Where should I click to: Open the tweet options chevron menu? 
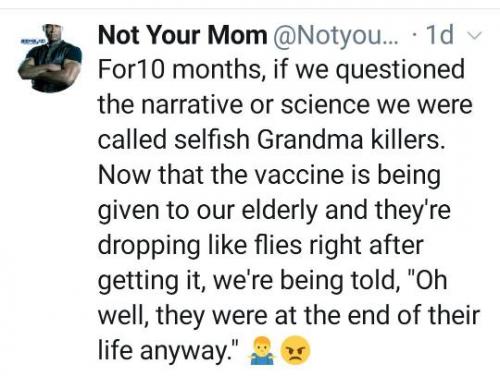coord(476,36)
